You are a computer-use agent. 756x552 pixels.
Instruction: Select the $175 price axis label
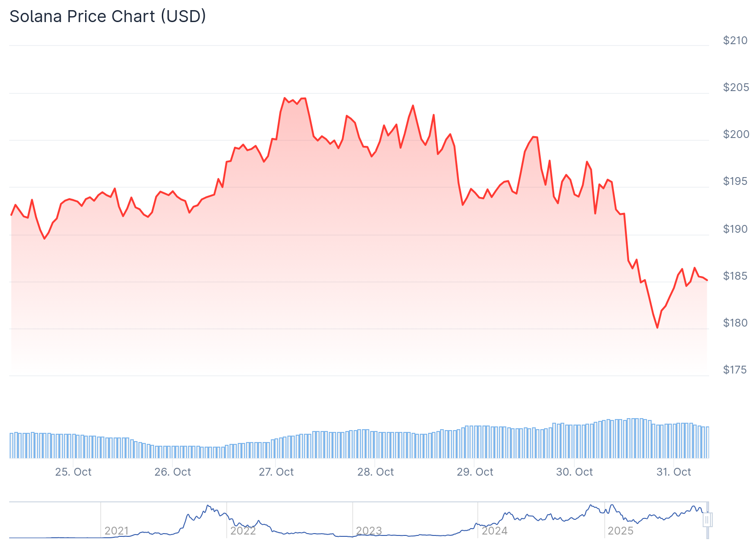tap(735, 370)
